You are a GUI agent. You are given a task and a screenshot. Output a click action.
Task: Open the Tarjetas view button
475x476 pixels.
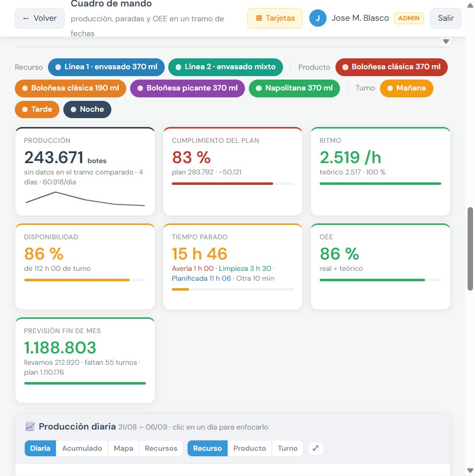[275, 18]
